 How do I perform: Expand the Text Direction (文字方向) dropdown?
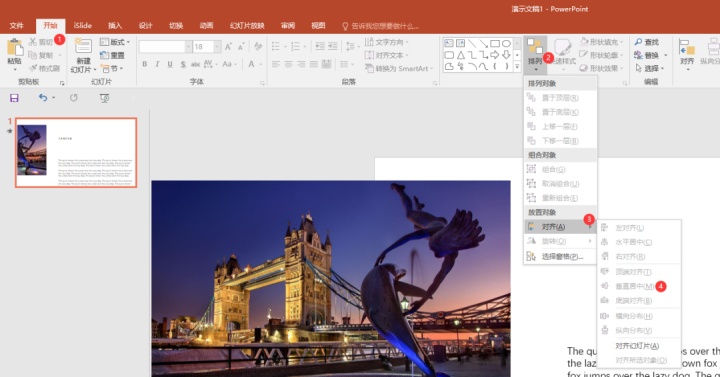pos(387,42)
